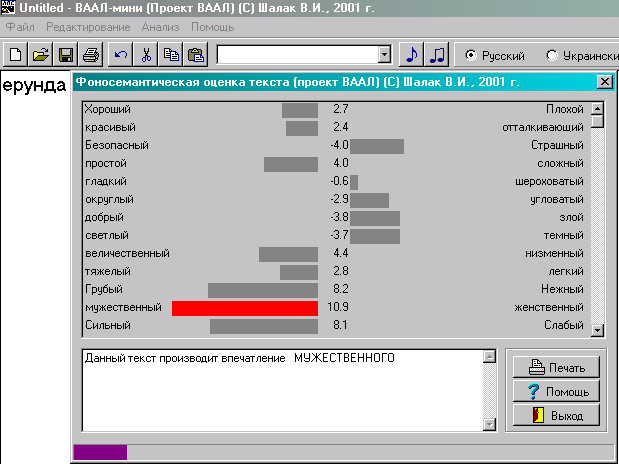Click the word ерунда in the editor
This screenshot has width=619, height=464.
(34, 85)
